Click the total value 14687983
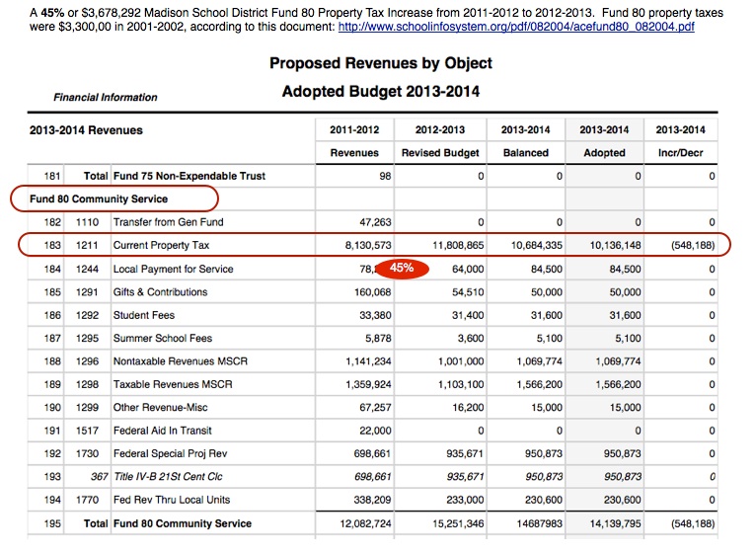This screenshot has width=756, height=555. click(540, 523)
